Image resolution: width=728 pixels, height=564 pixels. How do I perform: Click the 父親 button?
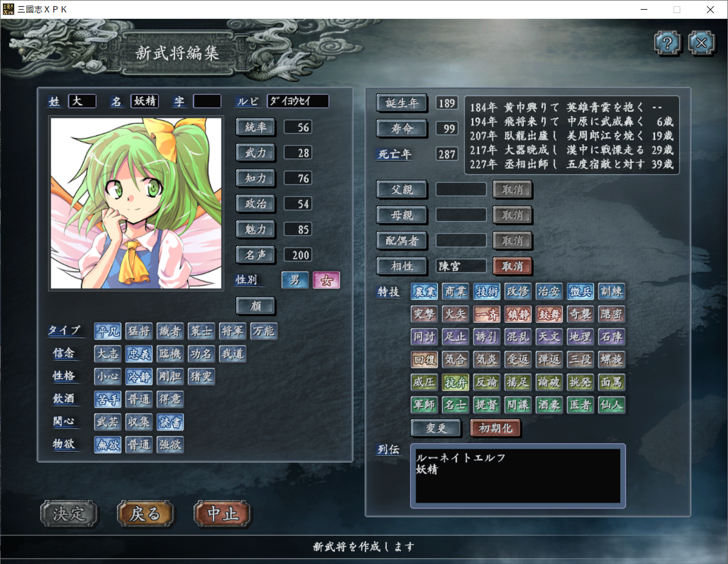tap(402, 189)
